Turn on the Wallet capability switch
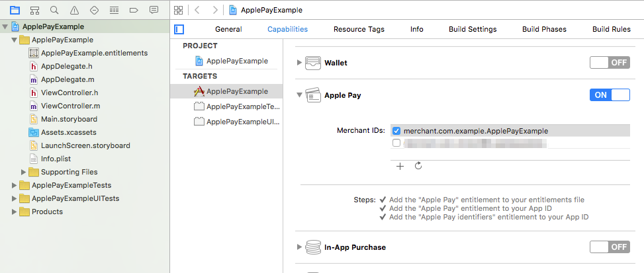Screen dimensions: 644x273 pyautogui.click(x=610, y=63)
